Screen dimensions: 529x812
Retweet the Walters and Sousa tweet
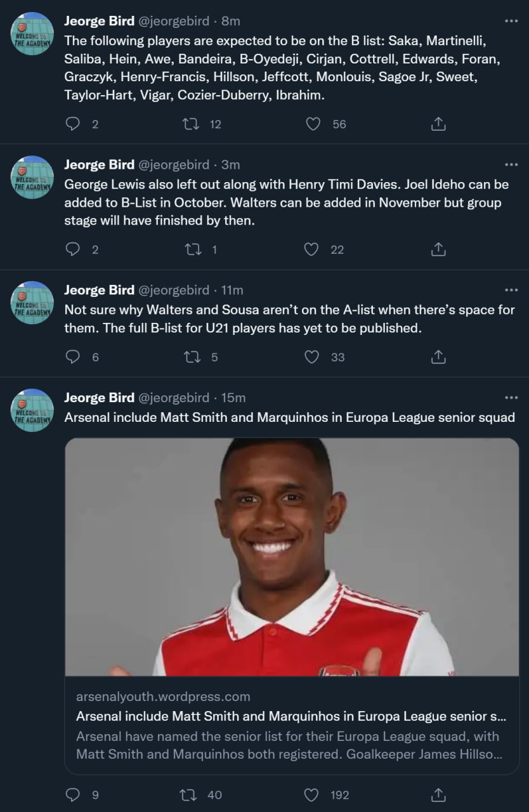tap(190, 357)
